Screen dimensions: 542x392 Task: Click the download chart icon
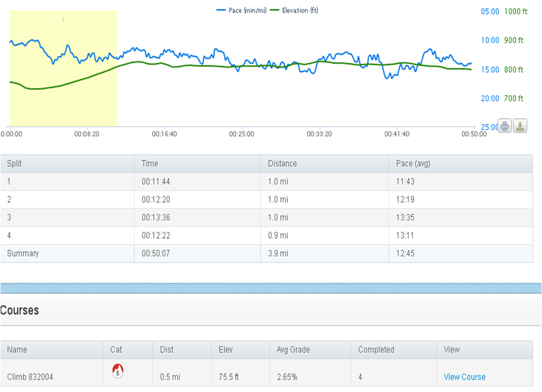(x=520, y=126)
